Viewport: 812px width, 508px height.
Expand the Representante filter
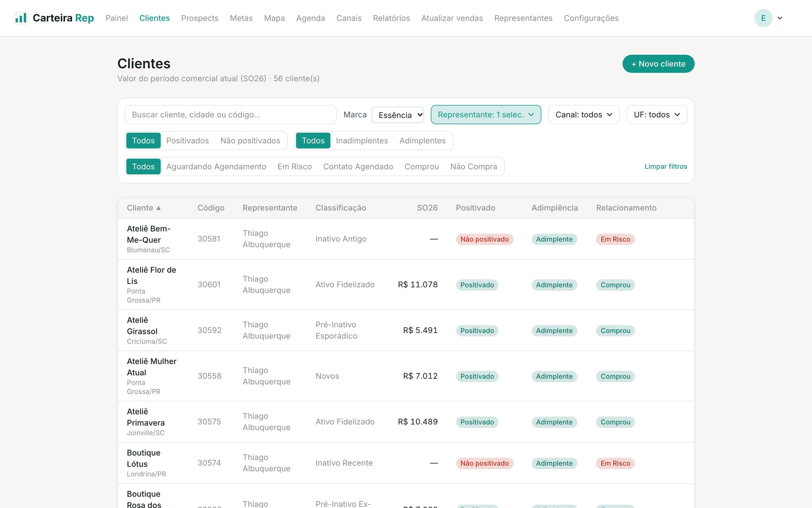pos(486,115)
